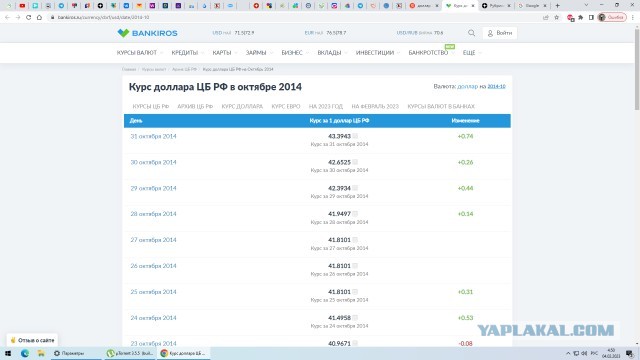This screenshot has width=640, height=360.
Task: Close the Google tab
Action: pyautogui.click(x=544, y=6)
